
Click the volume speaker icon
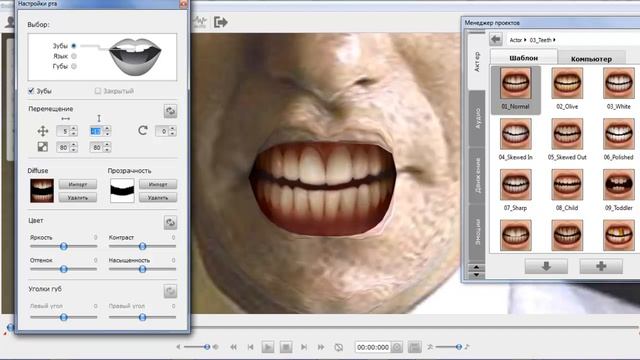point(216,347)
